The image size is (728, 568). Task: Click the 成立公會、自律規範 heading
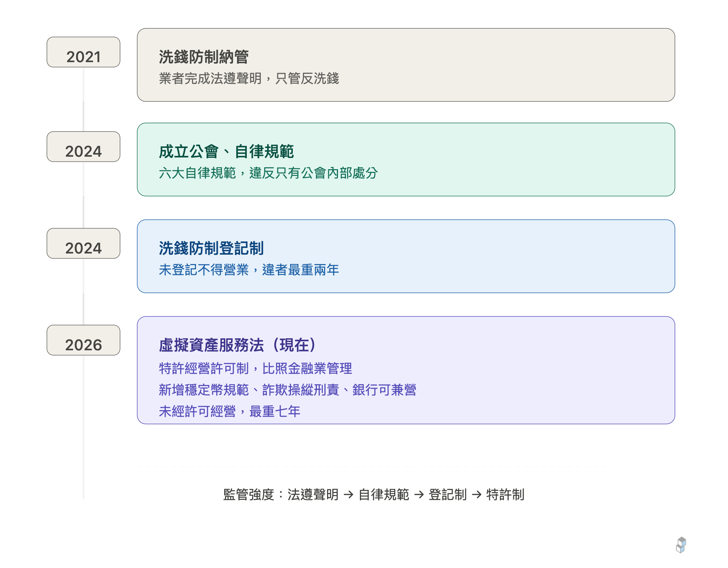pos(226,152)
